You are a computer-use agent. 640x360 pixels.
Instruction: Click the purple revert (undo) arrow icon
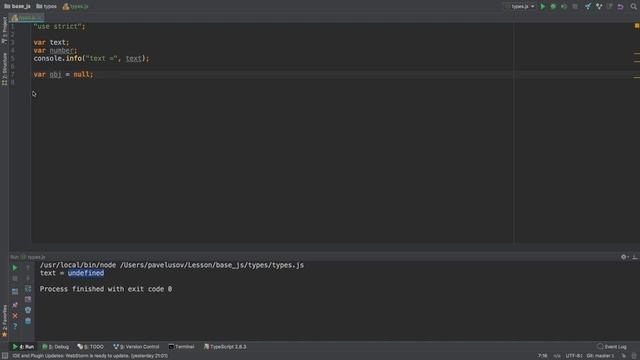(620, 7)
